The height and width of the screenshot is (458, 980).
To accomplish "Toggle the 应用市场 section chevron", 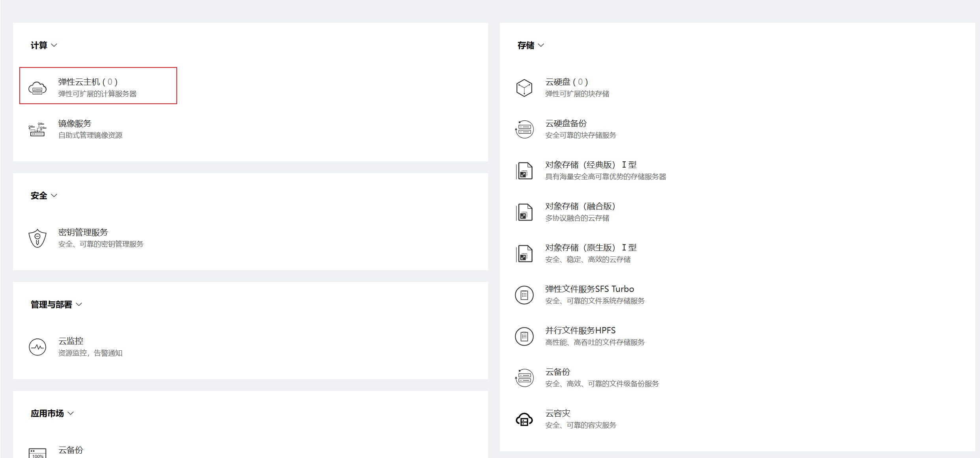I will [71, 413].
